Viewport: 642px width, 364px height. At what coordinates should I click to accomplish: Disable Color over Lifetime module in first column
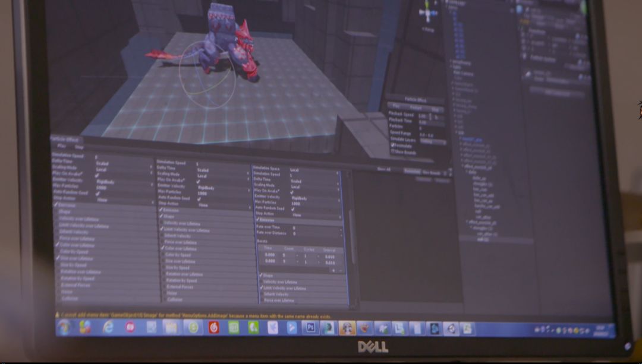coord(58,245)
